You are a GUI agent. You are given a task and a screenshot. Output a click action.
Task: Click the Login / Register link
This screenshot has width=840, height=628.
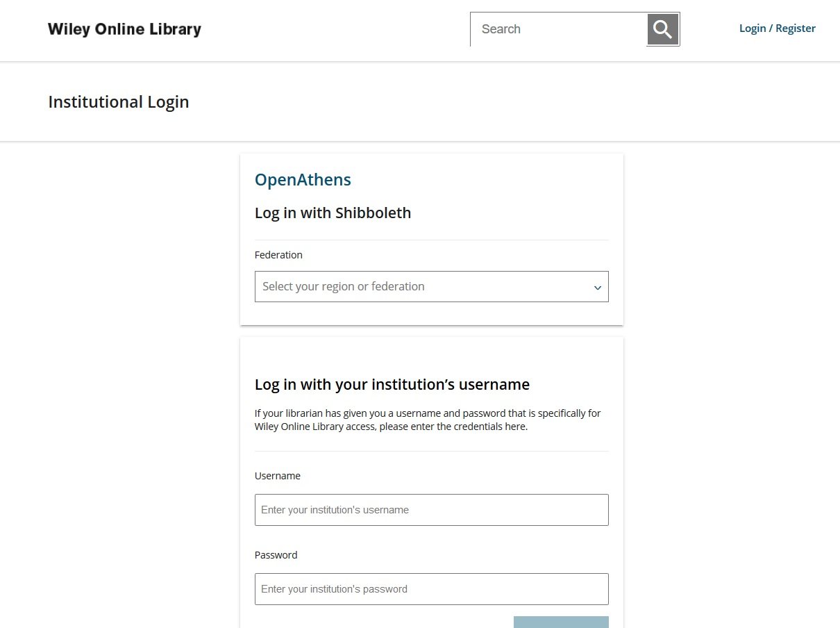click(x=778, y=28)
